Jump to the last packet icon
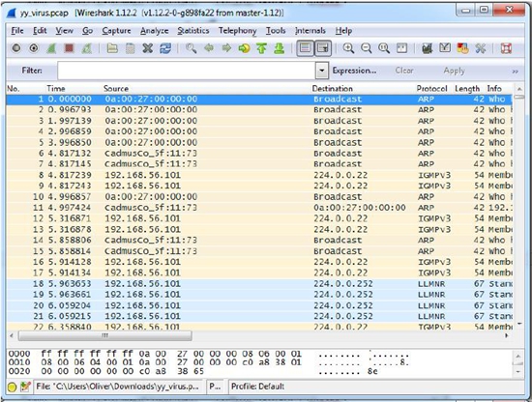The image size is (532, 402). coord(280,48)
